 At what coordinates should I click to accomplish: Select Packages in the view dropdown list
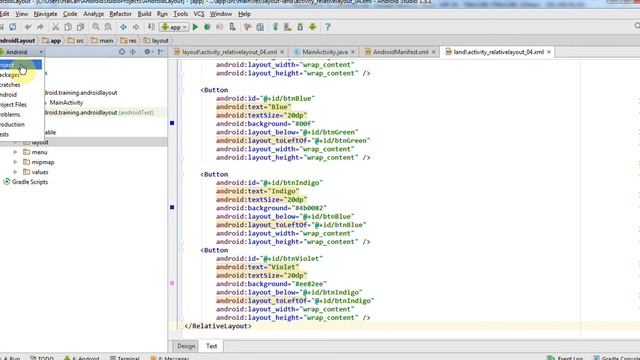tap(21, 75)
